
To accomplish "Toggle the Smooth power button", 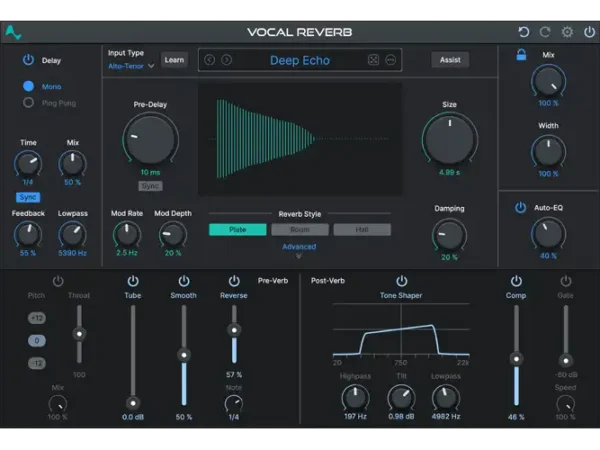I will [x=184, y=281].
